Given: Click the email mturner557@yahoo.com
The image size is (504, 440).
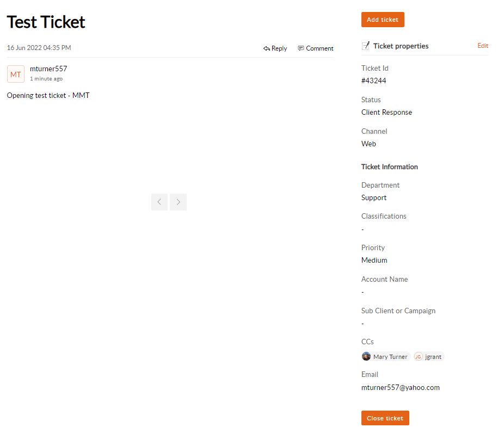Looking at the screenshot, I should tap(401, 387).
